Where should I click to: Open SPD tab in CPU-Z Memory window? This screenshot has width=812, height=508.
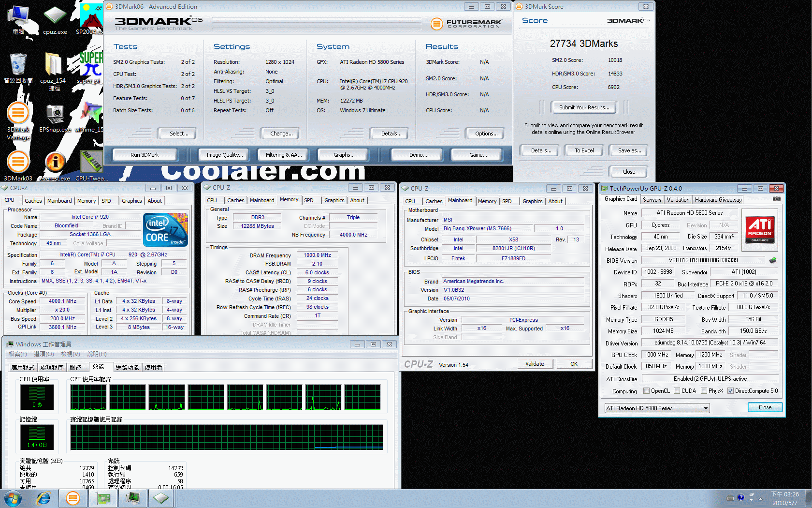tap(309, 200)
